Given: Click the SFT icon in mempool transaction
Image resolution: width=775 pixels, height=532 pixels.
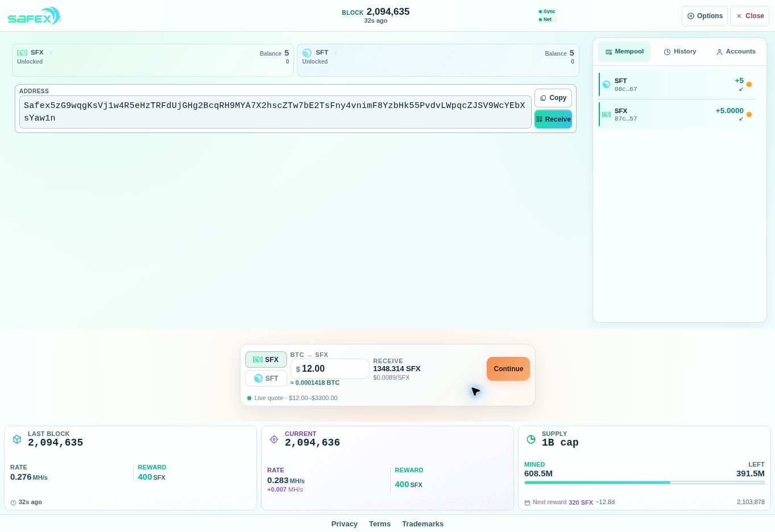Looking at the screenshot, I should tap(606, 84).
